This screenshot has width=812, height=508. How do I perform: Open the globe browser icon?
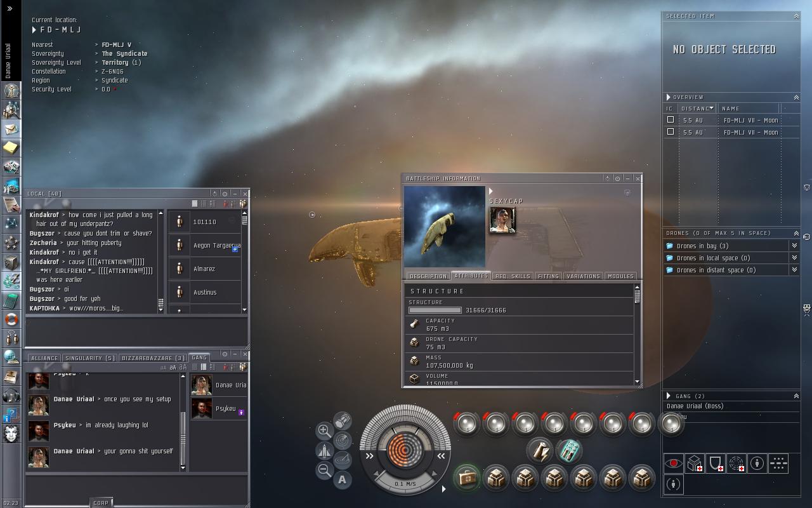[x=11, y=358]
